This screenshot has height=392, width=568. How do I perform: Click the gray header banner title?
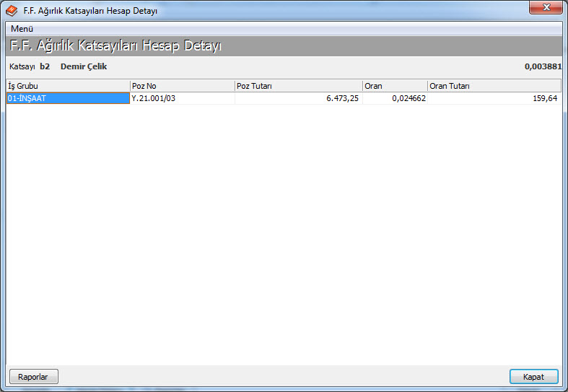coord(115,46)
